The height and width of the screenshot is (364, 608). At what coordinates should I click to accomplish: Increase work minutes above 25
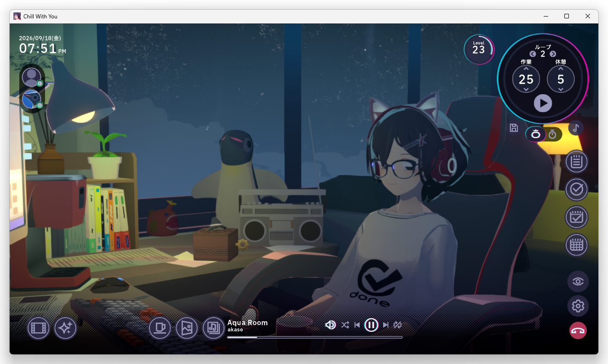tap(526, 69)
